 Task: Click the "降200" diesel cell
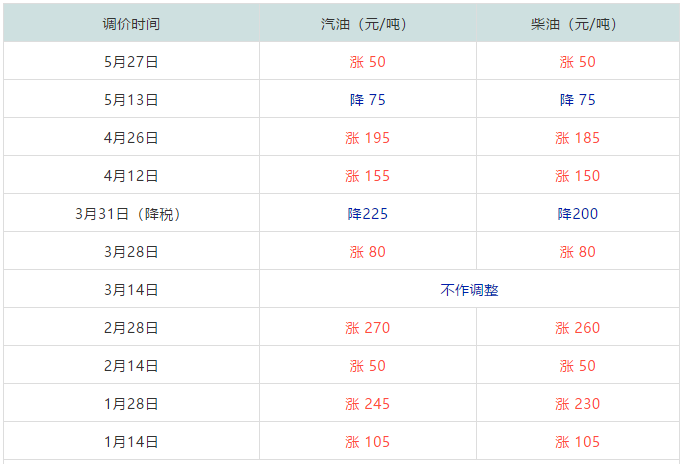click(578, 213)
